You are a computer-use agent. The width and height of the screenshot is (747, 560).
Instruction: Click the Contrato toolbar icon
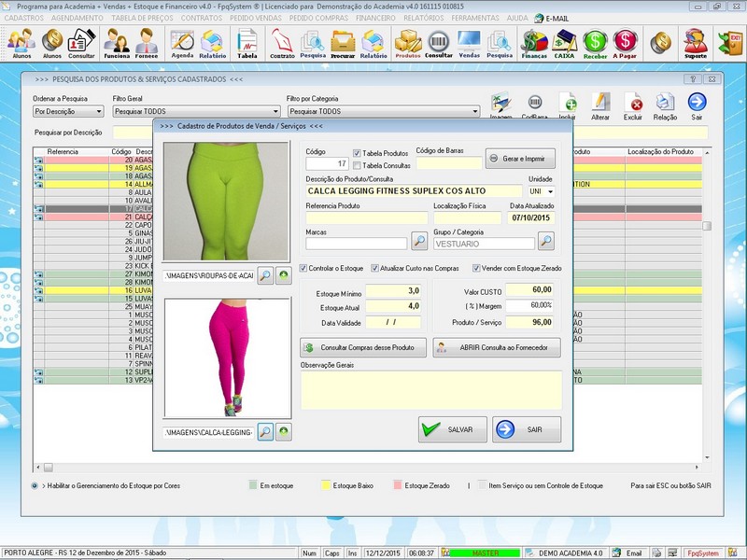pyautogui.click(x=282, y=42)
